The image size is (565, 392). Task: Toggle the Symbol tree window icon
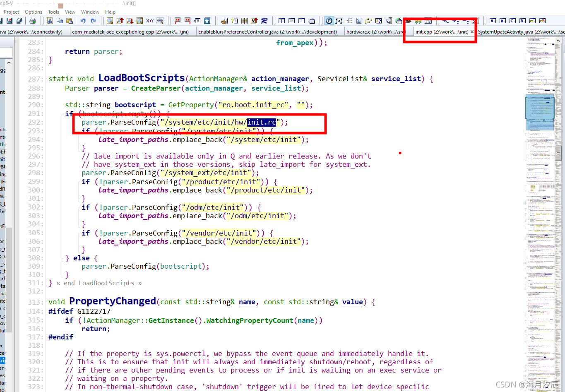(x=349, y=21)
